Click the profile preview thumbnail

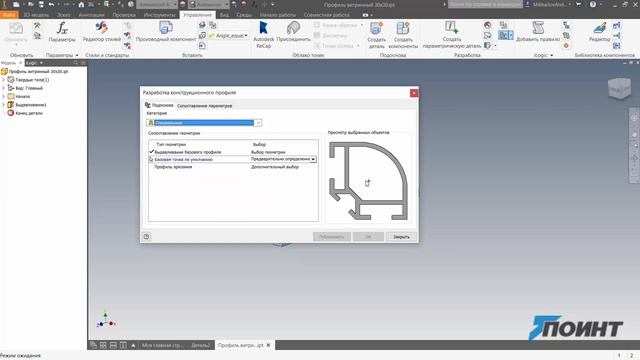368,181
